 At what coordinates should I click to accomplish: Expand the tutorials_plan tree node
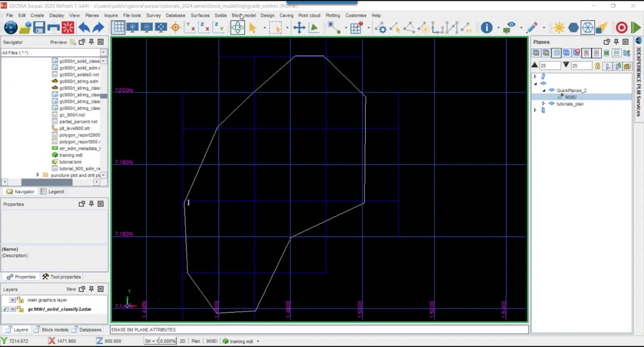[543, 103]
